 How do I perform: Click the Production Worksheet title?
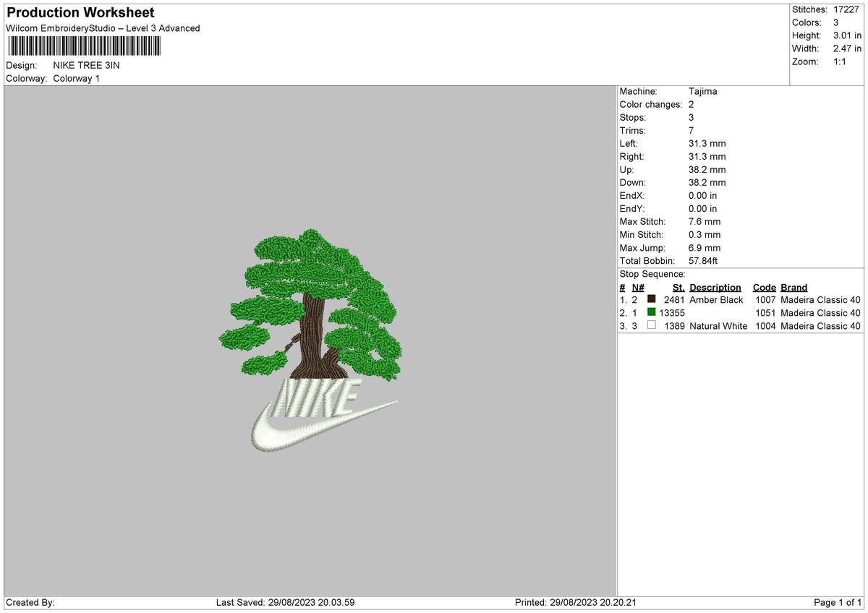(80, 12)
